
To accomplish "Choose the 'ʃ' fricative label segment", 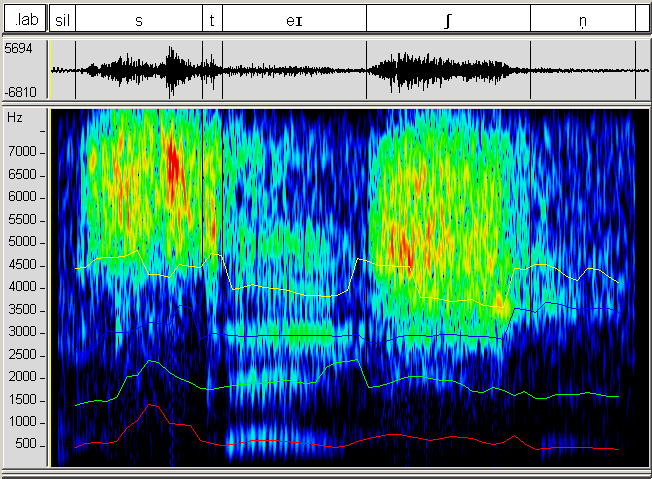I will coord(448,19).
